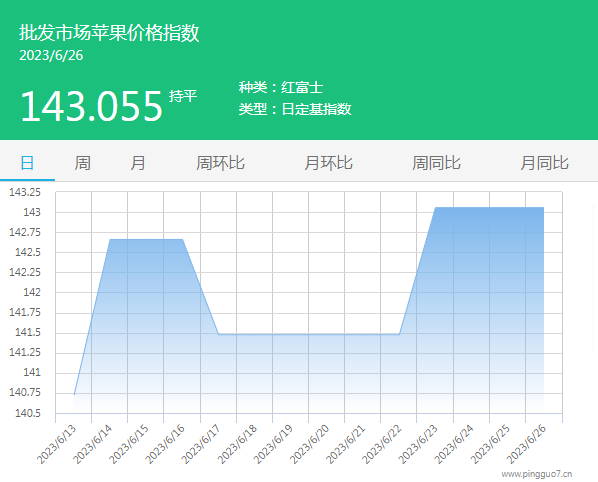Image resolution: width=598 pixels, height=482 pixels.
Task: Click the www.pingguo7.cn watermark link
Action: coord(537,474)
